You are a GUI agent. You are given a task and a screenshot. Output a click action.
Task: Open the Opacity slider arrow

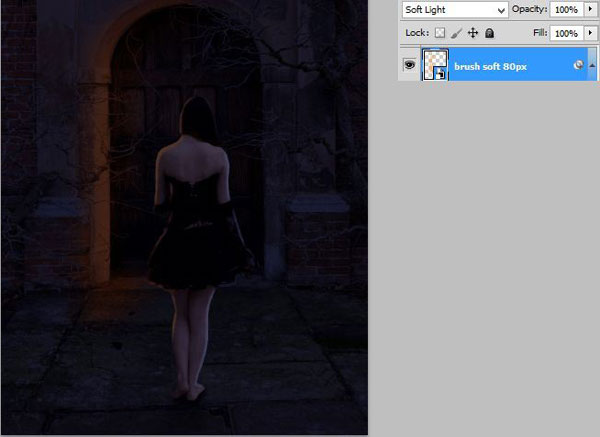(590, 9)
